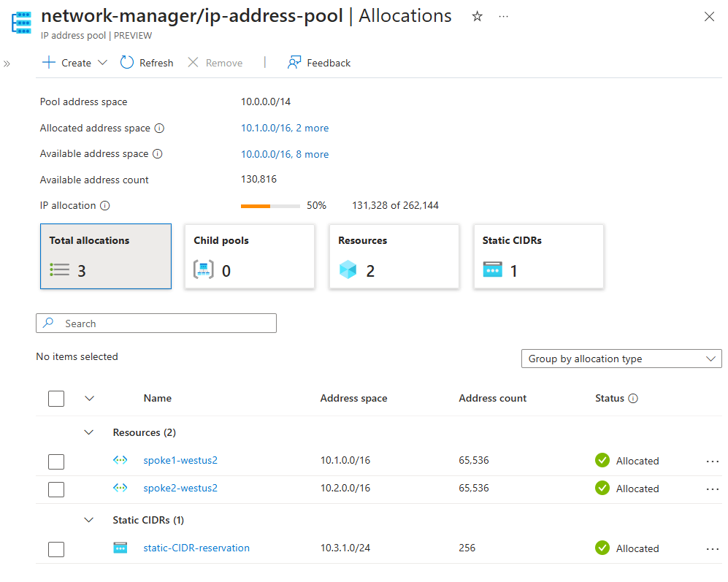This screenshot has width=728, height=582.
Task: Switch to the Static CIDRs tile
Action: pos(539,256)
